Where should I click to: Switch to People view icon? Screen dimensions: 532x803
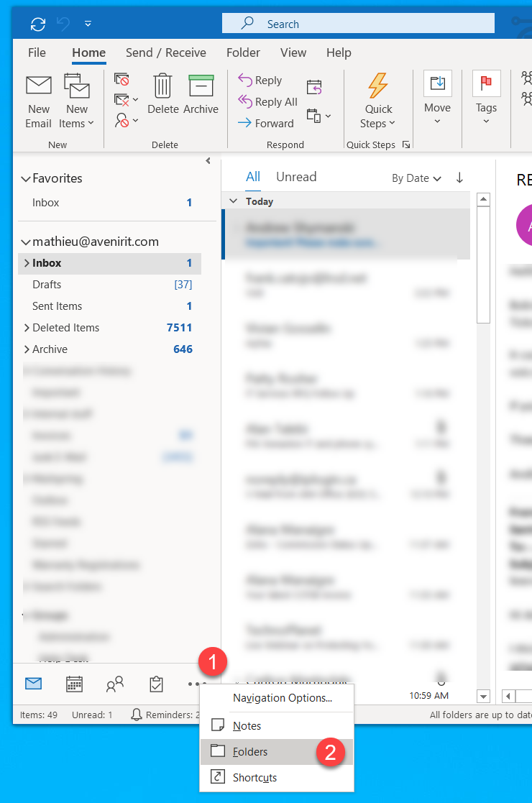pyautogui.click(x=115, y=684)
